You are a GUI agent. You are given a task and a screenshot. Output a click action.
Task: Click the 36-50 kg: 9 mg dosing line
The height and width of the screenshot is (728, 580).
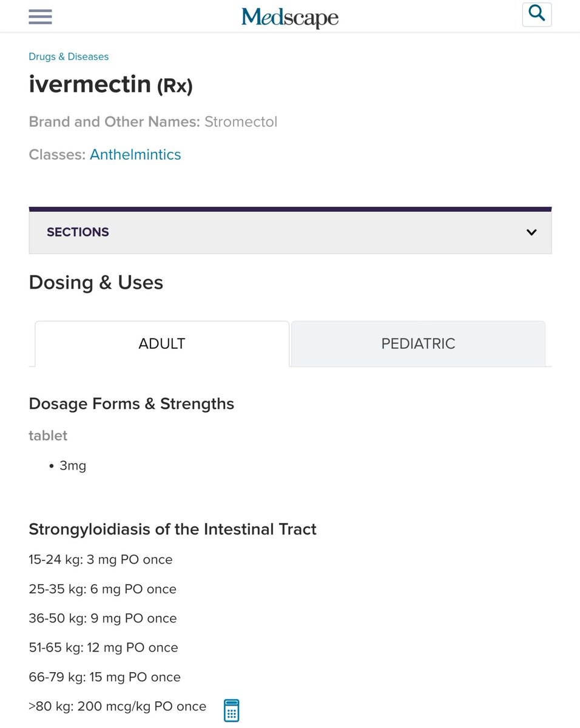pos(103,618)
